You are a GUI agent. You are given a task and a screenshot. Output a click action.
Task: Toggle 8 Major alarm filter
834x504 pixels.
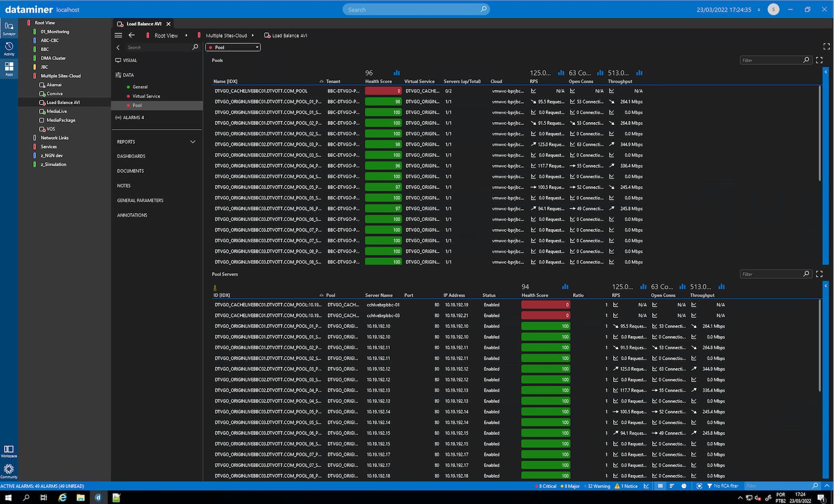(571, 486)
